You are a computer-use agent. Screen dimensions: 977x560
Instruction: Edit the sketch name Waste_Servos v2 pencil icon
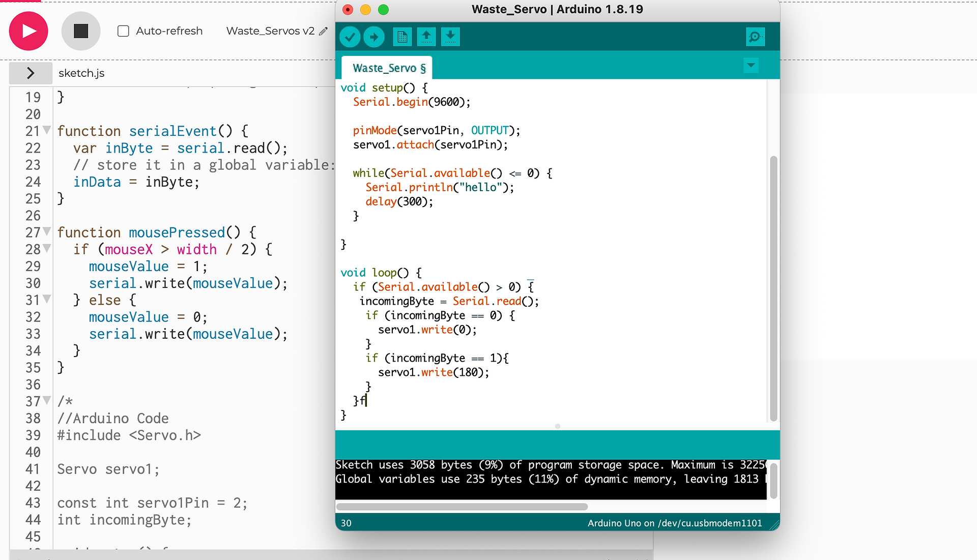tap(324, 31)
